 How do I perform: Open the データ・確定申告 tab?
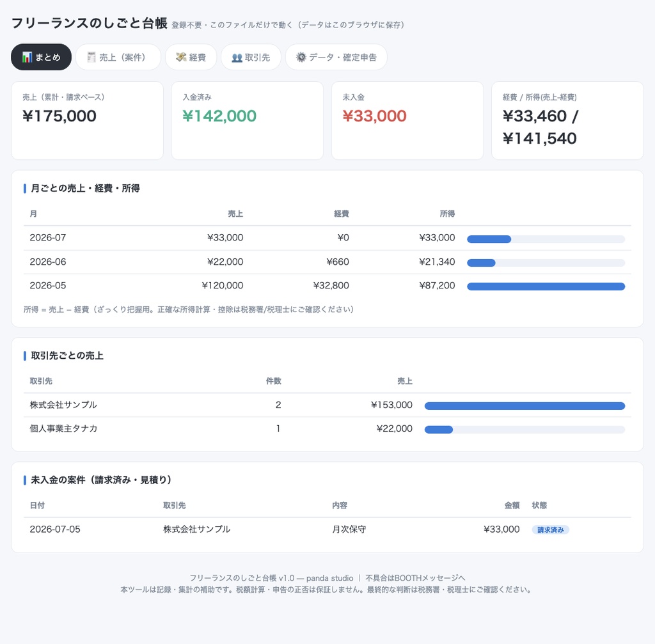click(336, 57)
